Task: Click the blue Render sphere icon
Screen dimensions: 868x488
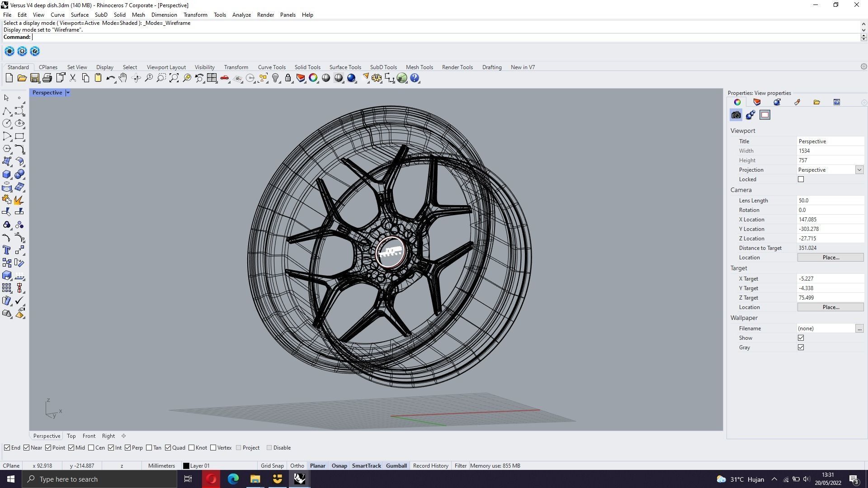Action: pos(351,78)
